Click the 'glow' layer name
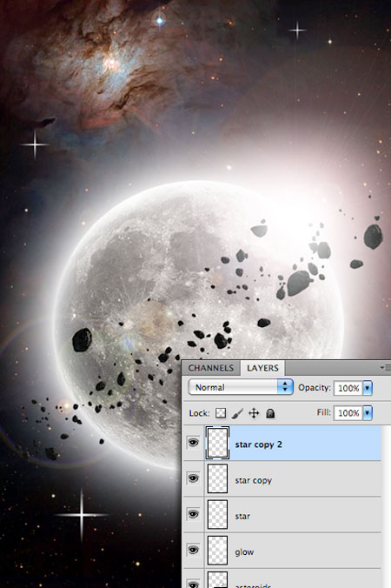 click(x=244, y=552)
